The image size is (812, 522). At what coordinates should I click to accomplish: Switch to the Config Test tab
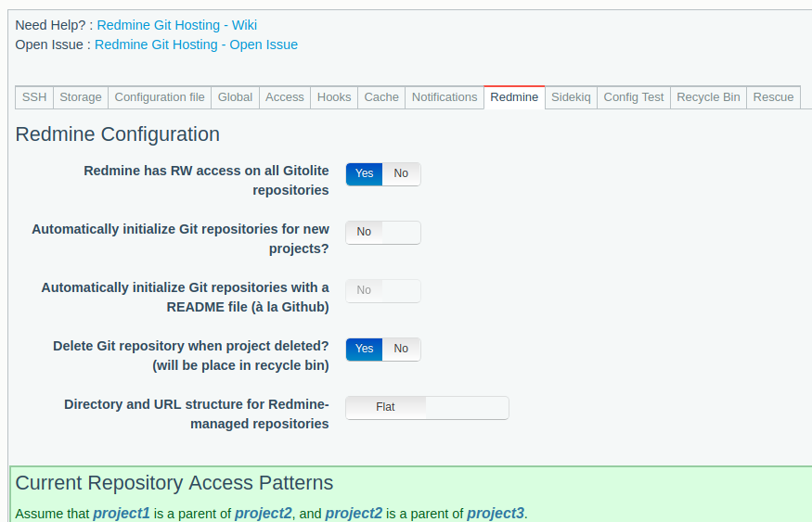tap(633, 97)
